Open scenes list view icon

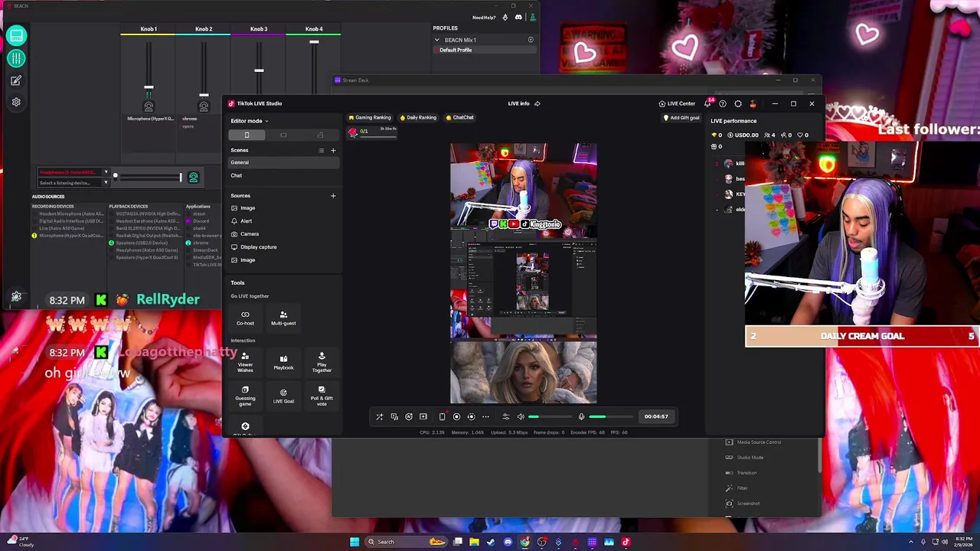point(321,150)
